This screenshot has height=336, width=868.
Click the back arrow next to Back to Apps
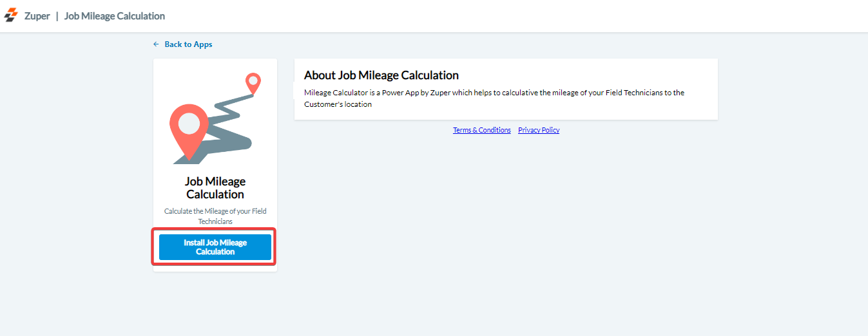point(156,44)
